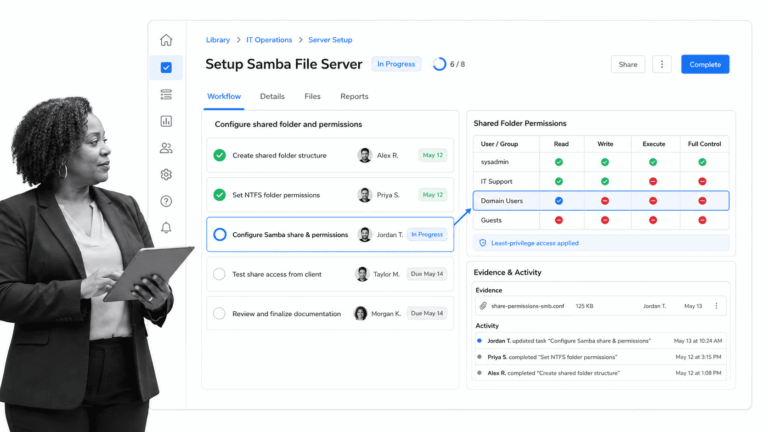The width and height of the screenshot is (768, 432).
Task: Open the Library breadcrumb link
Action: click(x=218, y=40)
